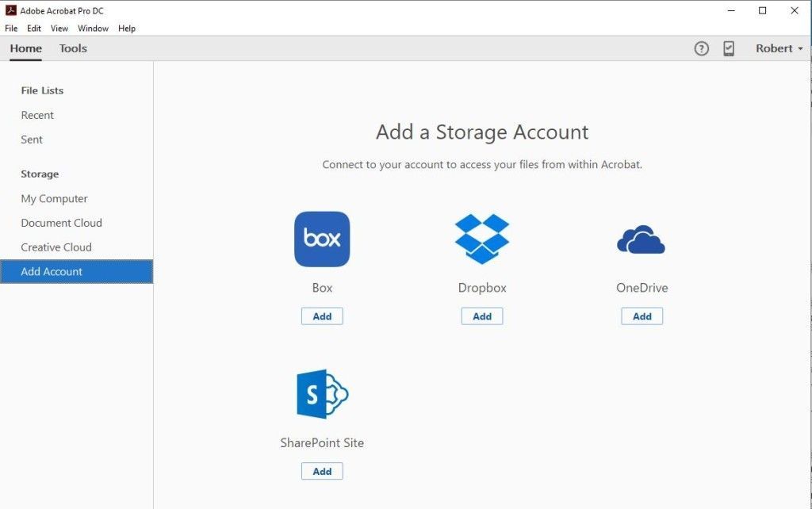Close the Acrobat window
812x509 pixels.
click(x=795, y=10)
